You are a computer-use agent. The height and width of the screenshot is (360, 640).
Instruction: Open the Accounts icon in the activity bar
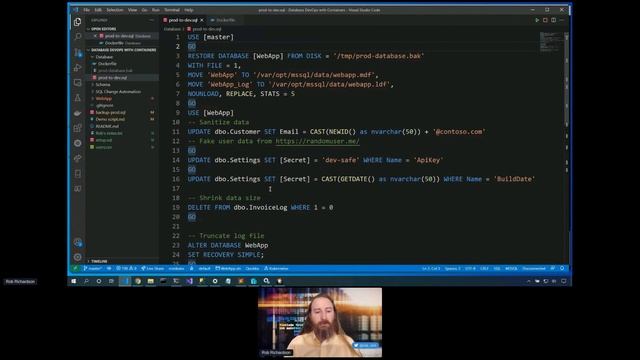[78, 242]
